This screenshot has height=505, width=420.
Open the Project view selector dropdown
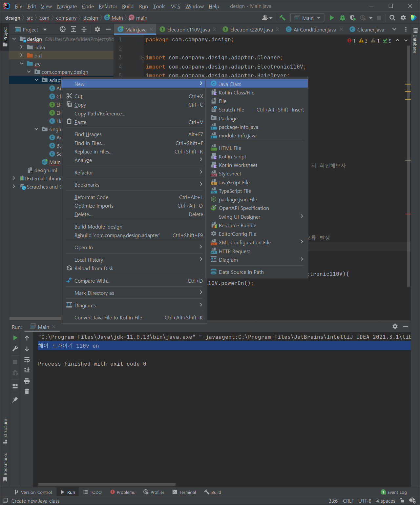pos(31,30)
